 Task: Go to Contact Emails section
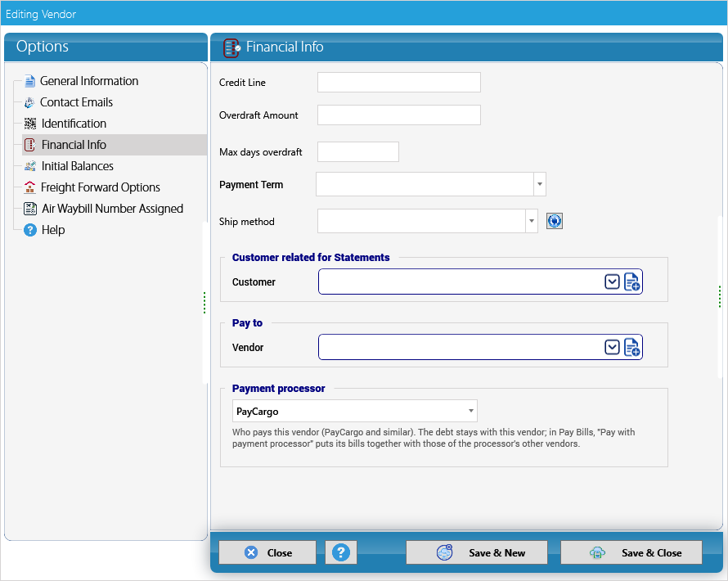tap(77, 102)
